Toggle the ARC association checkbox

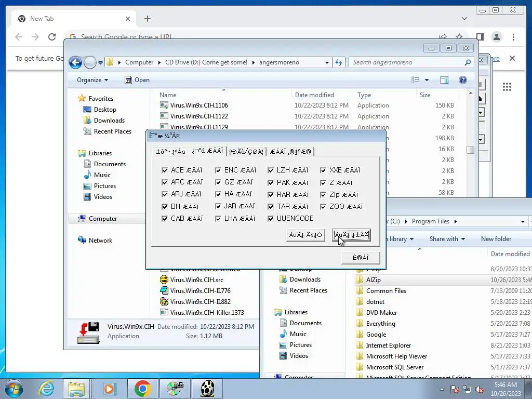pyautogui.click(x=165, y=182)
